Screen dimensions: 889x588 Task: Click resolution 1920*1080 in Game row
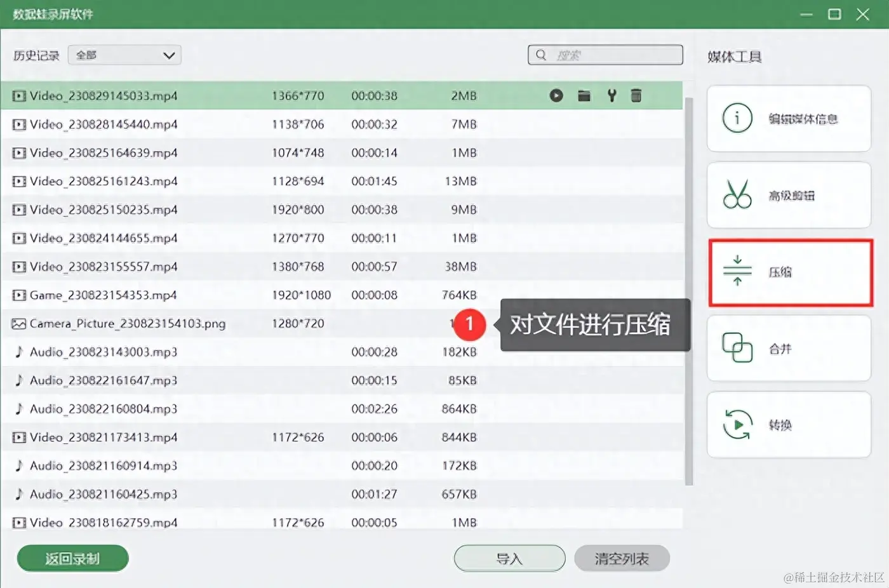302,295
